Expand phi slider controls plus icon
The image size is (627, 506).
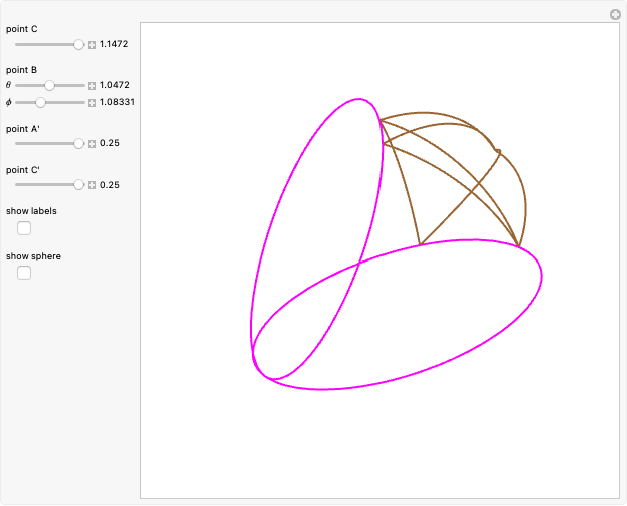pos(92,103)
